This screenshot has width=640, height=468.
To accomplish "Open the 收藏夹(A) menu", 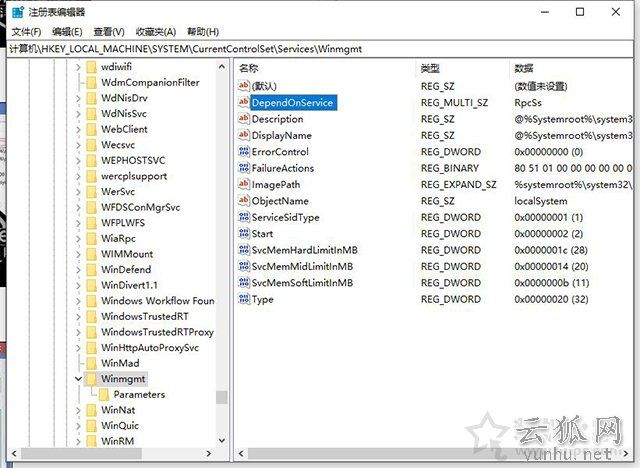I will [156, 32].
